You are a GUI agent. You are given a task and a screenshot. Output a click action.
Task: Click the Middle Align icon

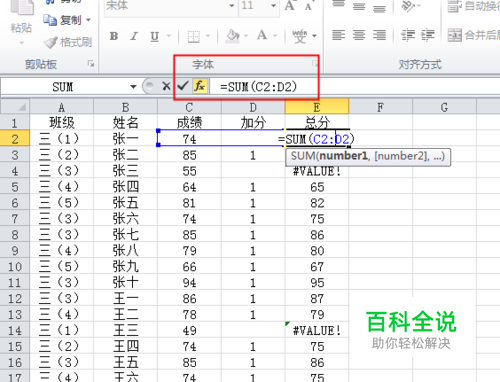coord(359,6)
